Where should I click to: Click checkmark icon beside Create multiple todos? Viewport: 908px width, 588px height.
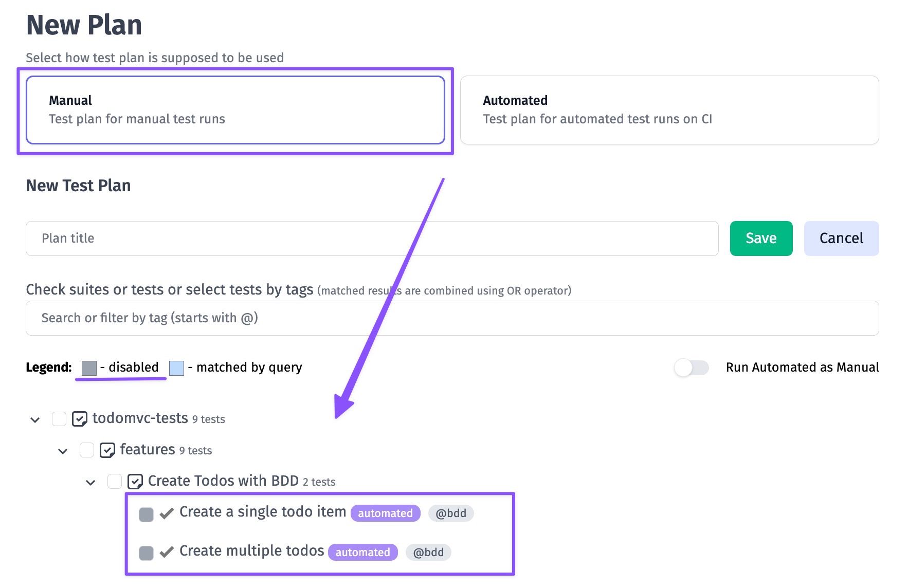[x=167, y=553]
